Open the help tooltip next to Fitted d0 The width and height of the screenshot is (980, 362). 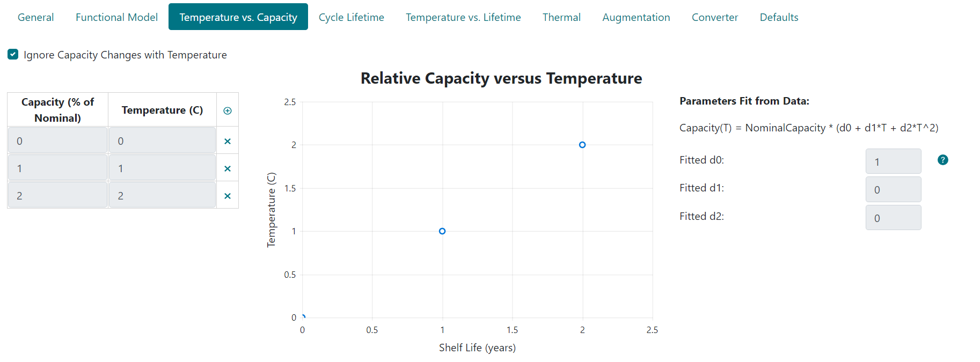click(942, 160)
